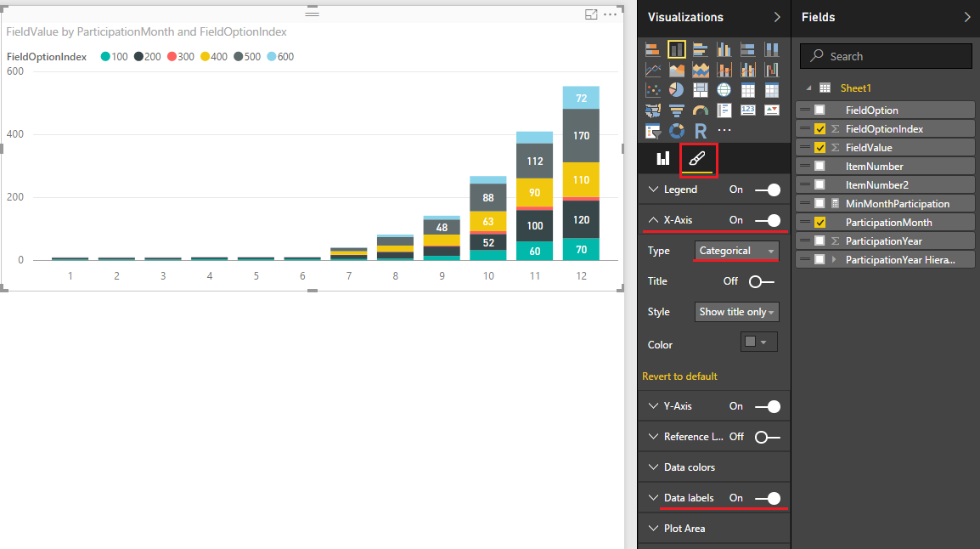The width and height of the screenshot is (980, 549).
Task: Collapse the X-Axis section
Action: tap(654, 220)
